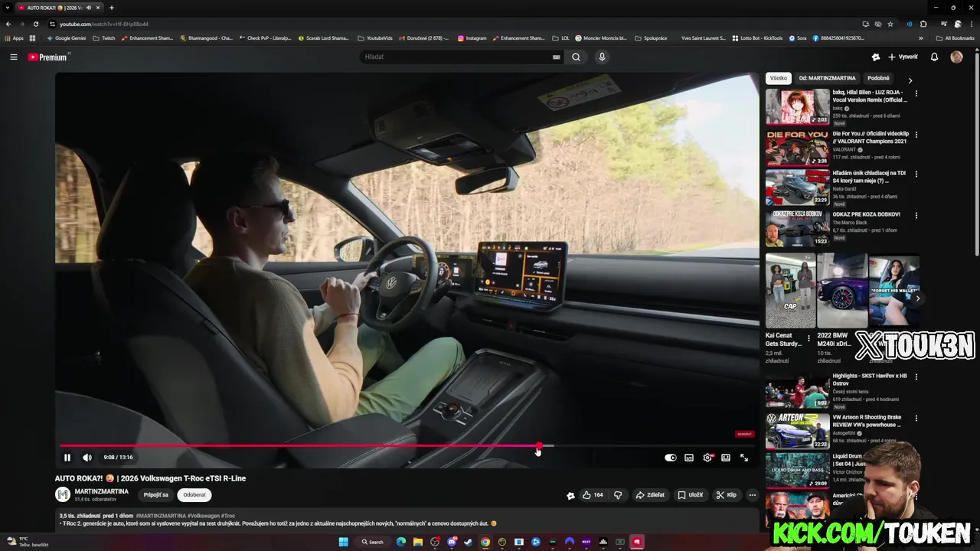Image resolution: width=980 pixels, height=551 pixels.
Task: Bookmark this page with the star
Action: coord(890,24)
